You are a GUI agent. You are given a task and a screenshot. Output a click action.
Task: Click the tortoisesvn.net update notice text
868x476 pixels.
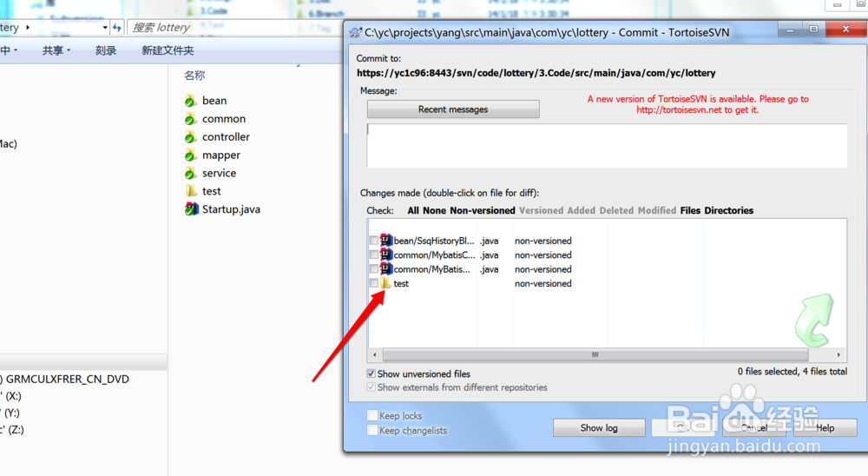pos(698,104)
